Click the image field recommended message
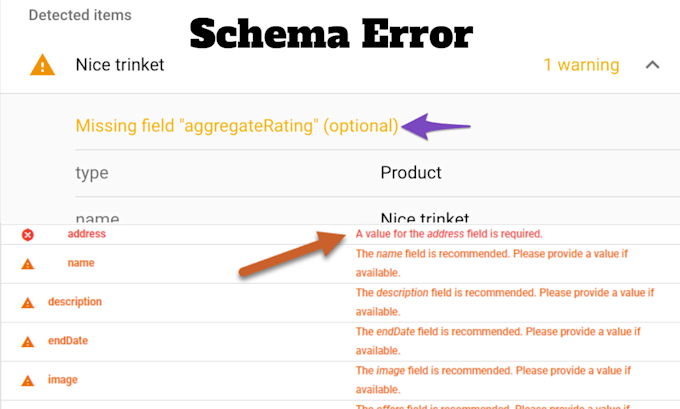Image resolution: width=680 pixels, height=409 pixels. coord(497,379)
